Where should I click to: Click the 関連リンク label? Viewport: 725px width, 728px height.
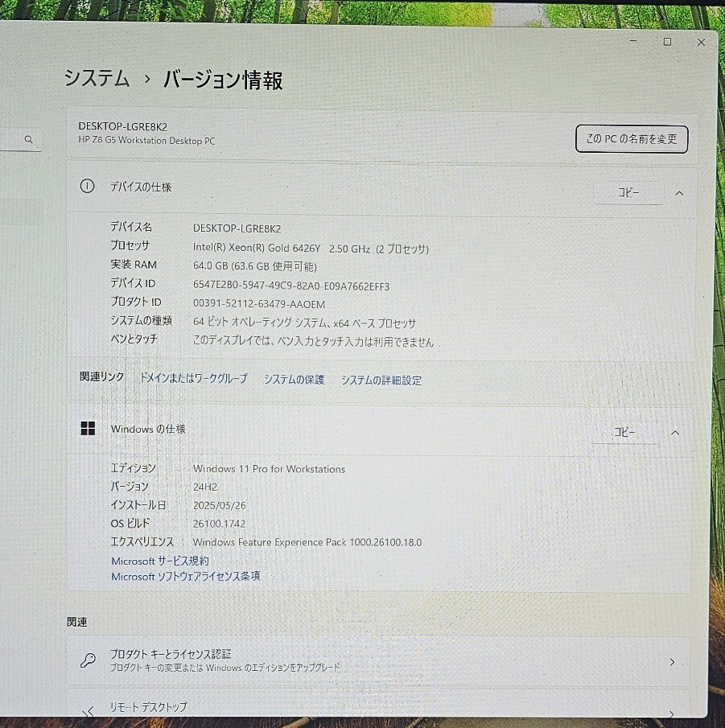pyautogui.click(x=101, y=376)
